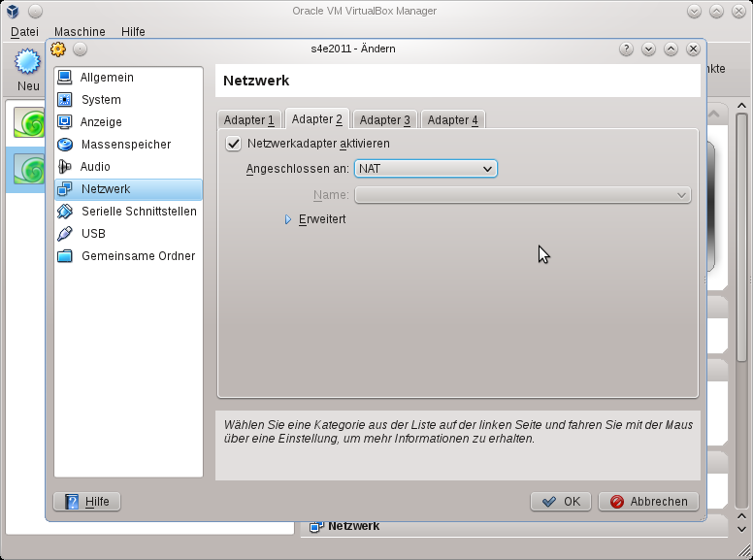This screenshot has height=560, width=753.
Task: Select Anzeige in the category list
Action: pyautogui.click(x=129, y=122)
